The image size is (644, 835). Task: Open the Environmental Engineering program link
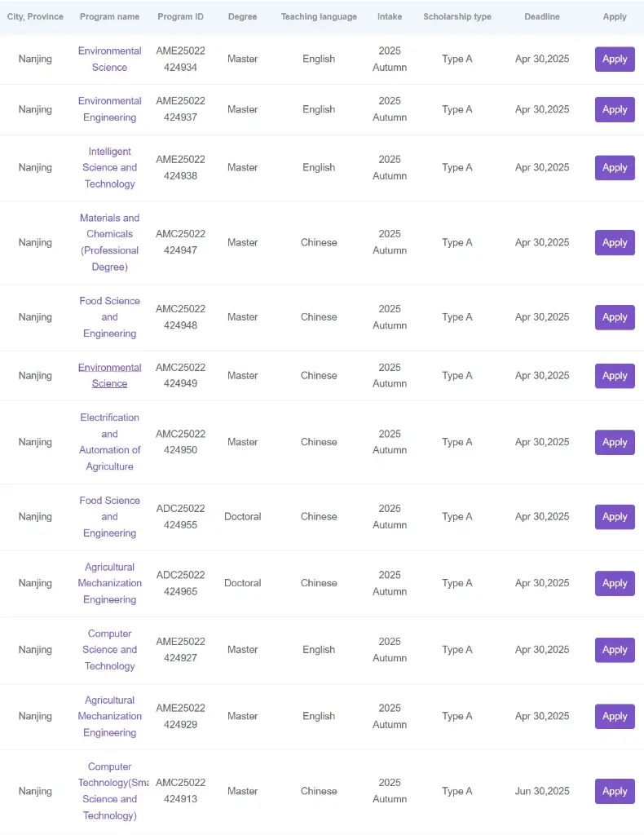click(x=109, y=109)
